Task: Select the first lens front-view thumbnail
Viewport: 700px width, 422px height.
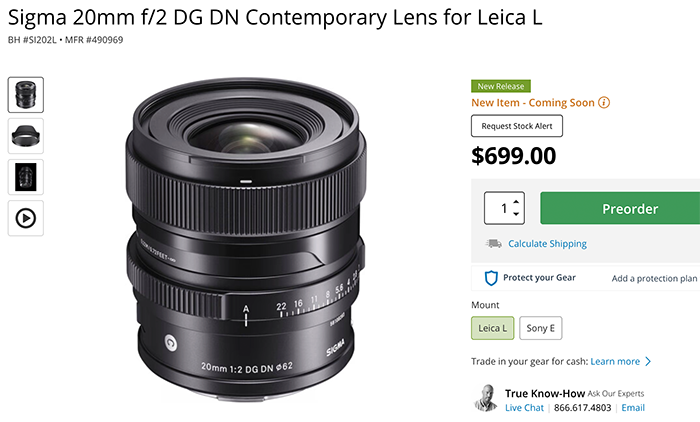Action: click(26, 95)
